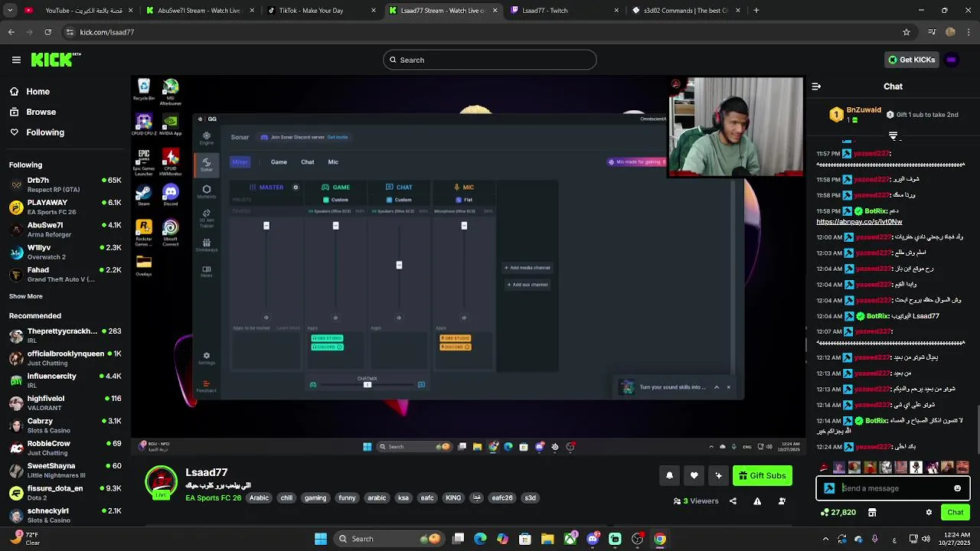Go back with the browser back arrow

(11, 32)
